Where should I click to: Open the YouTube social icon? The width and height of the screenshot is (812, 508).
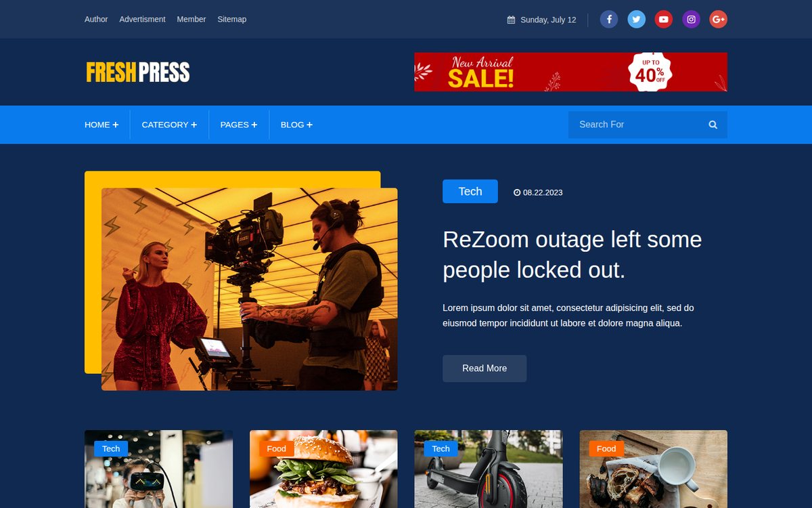[664, 20]
